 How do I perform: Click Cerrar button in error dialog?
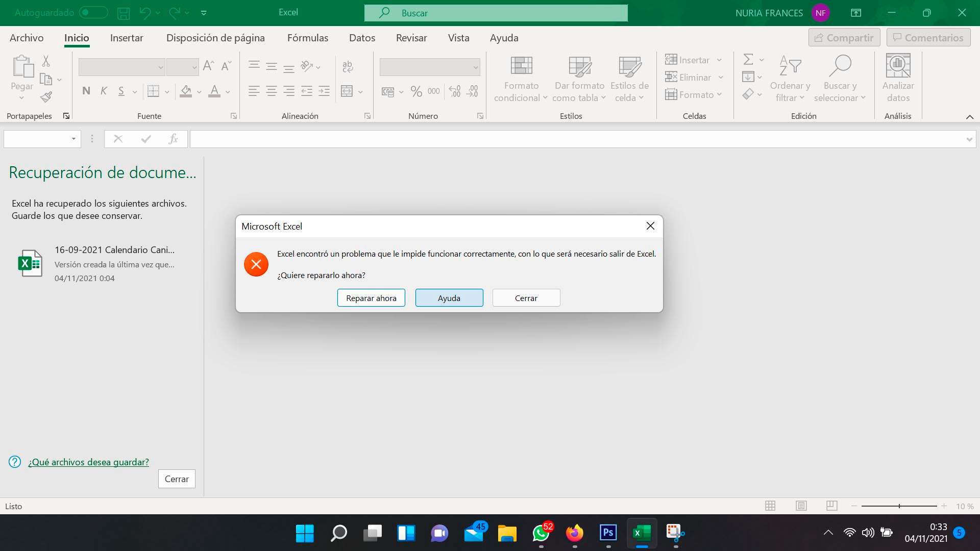[526, 298]
